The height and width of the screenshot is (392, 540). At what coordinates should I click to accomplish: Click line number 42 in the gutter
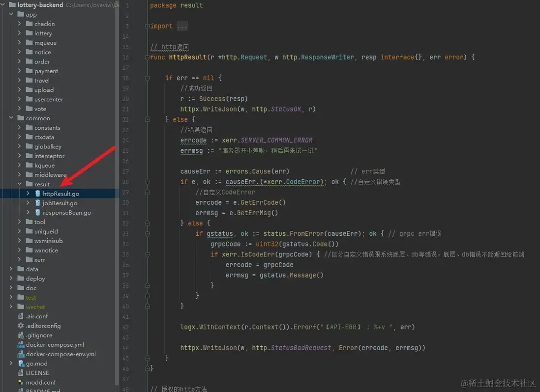pyautogui.click(x=126, y=327)
